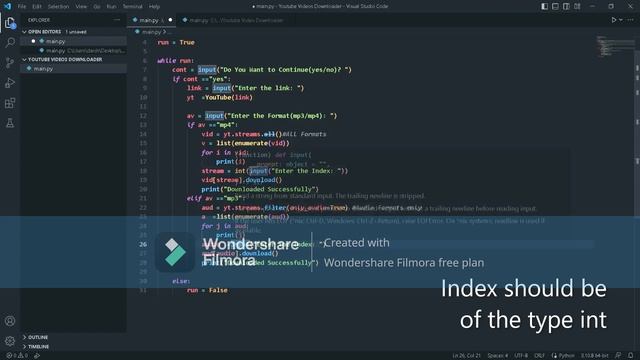Click the Customize Layout icon
Screen dimensions: 640x360
pyautogui.click(x=577, y=6)
